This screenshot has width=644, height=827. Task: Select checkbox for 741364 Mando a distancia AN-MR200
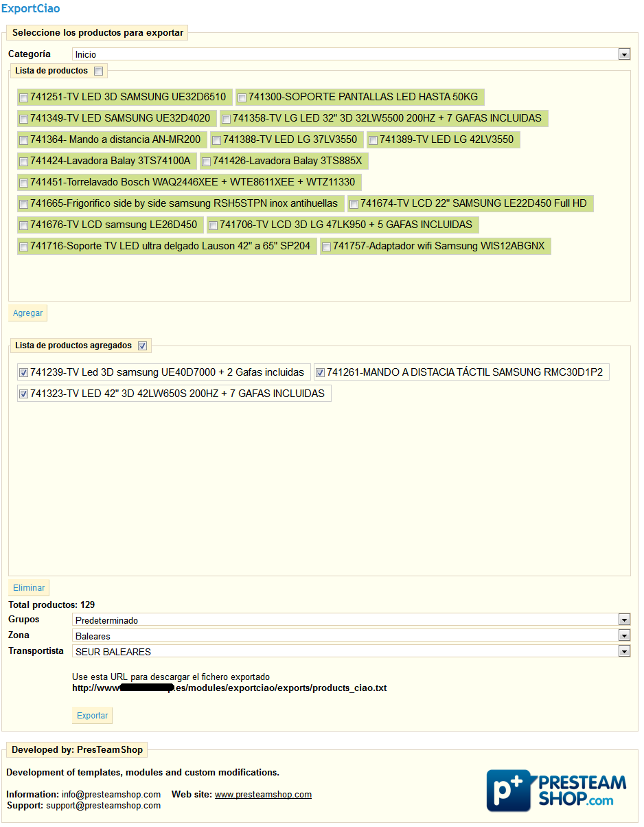[x=24, y=140]
